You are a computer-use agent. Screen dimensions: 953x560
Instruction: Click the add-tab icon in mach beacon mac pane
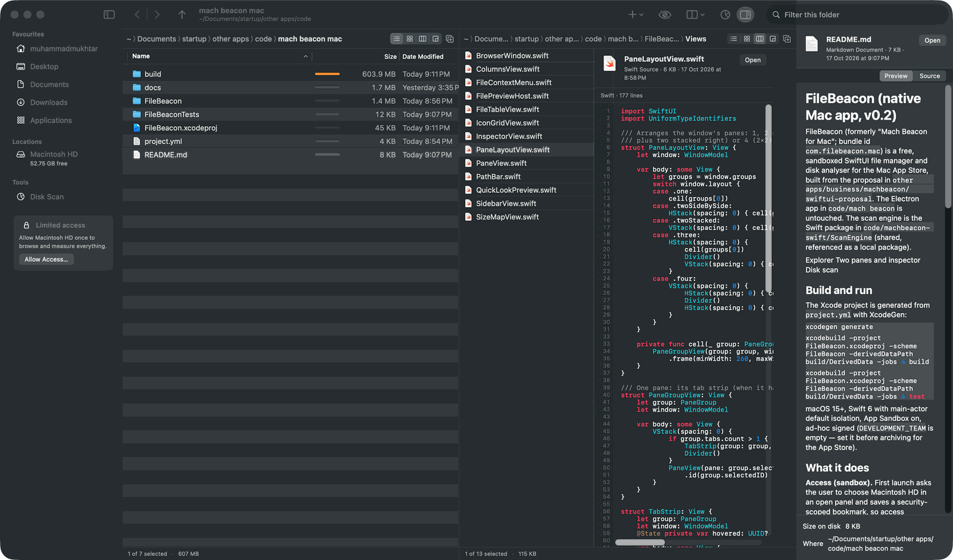click(450, 39)
